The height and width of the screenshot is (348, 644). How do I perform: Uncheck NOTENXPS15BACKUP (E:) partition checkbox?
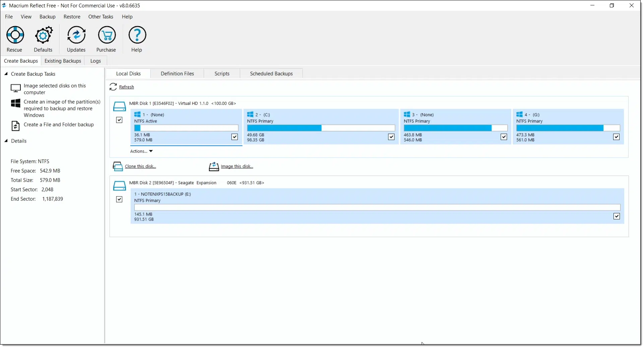click(x=617, y=216)
